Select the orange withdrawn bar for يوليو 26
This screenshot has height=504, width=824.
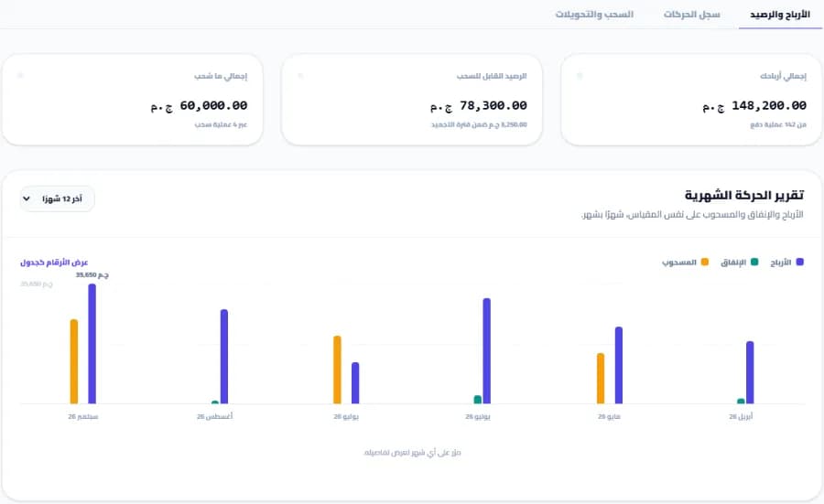(337, 370)
